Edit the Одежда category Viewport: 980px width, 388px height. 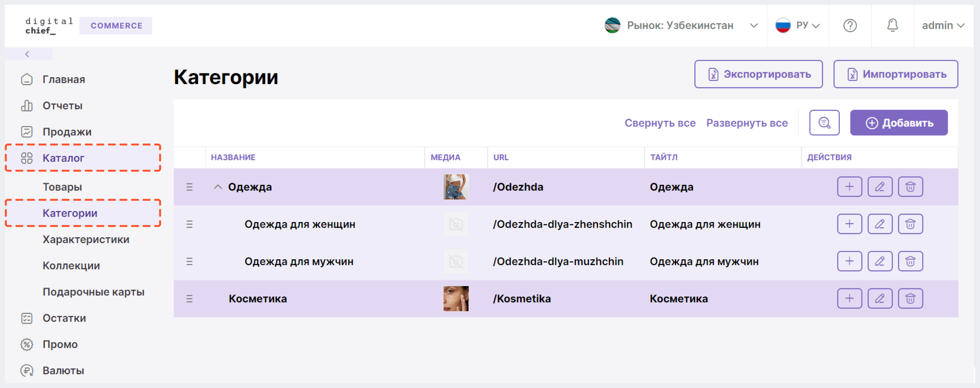point(879,187)
